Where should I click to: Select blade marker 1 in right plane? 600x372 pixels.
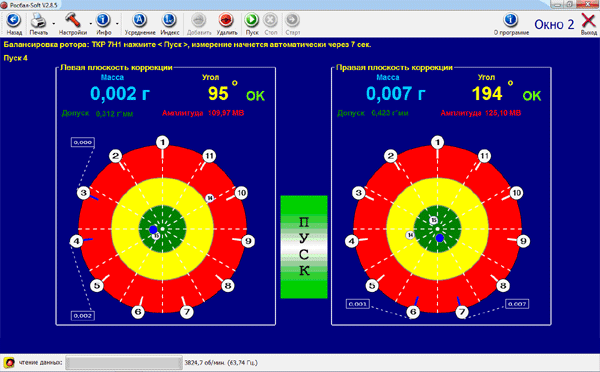tap(438, 142)
